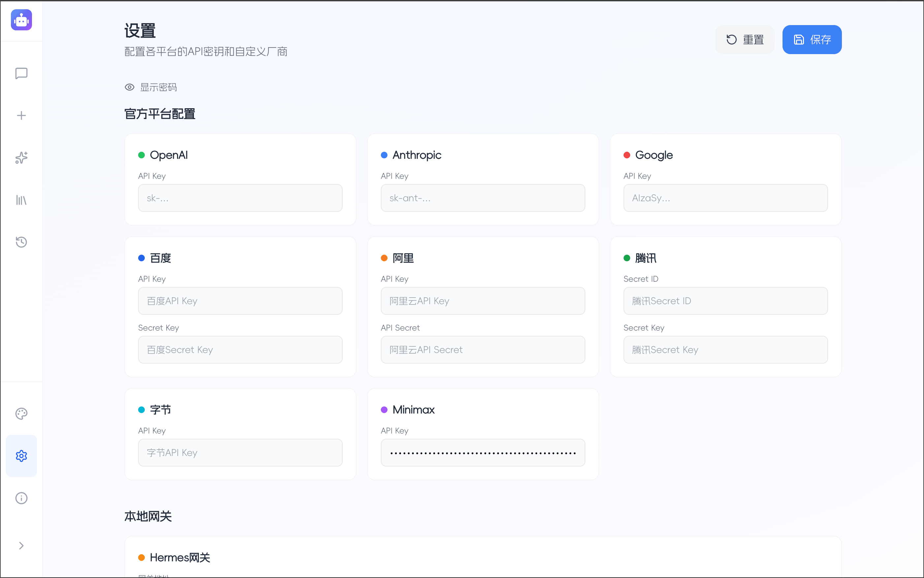
Task: Click the plus new conversation icon
Action: 21,115
